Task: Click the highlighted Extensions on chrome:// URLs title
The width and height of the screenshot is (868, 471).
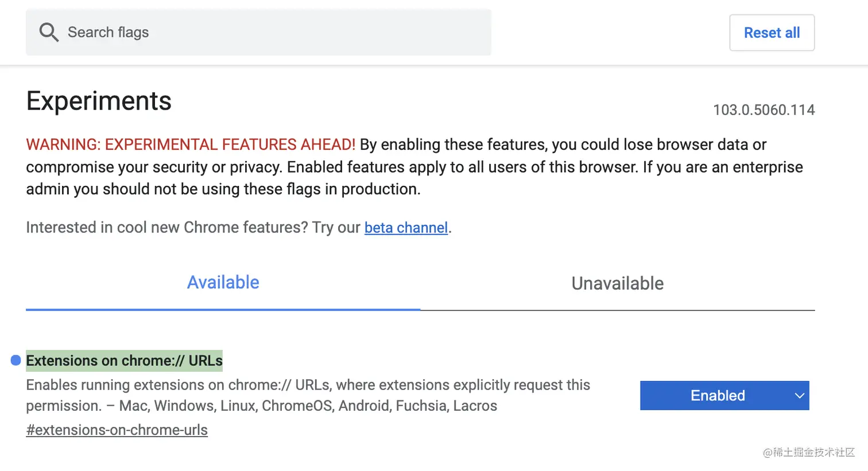Action: point(124,360)
